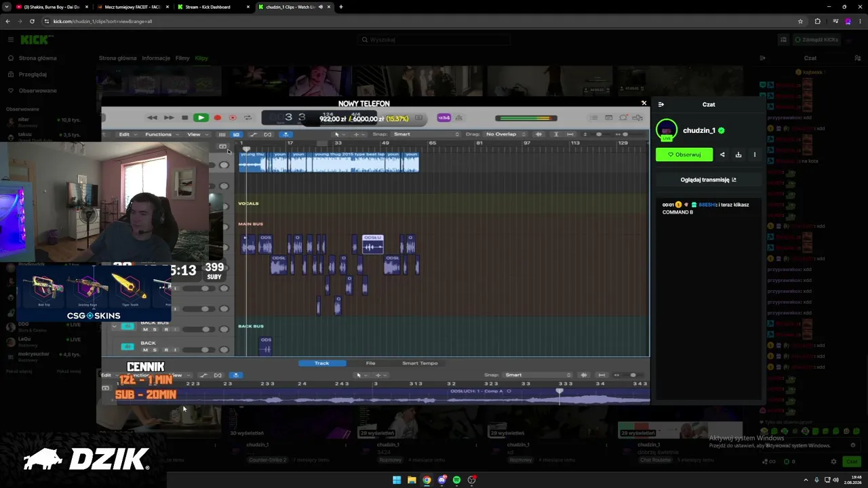Open Przeglądaj in the Kick sidebar behind

(33, 75)
